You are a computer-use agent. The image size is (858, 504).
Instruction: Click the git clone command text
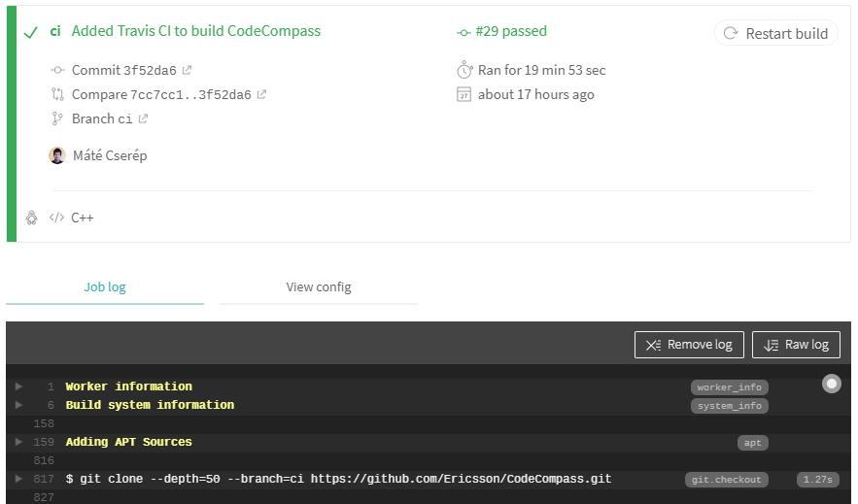(x=338, y=479)
